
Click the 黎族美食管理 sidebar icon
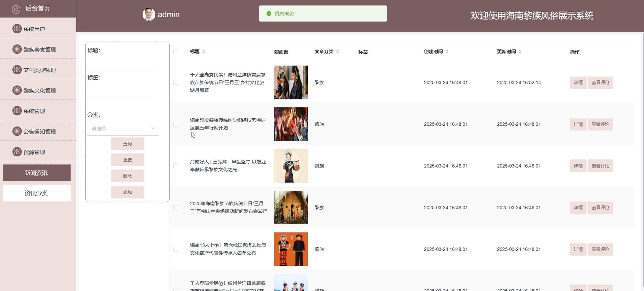[x=17, y=49]
